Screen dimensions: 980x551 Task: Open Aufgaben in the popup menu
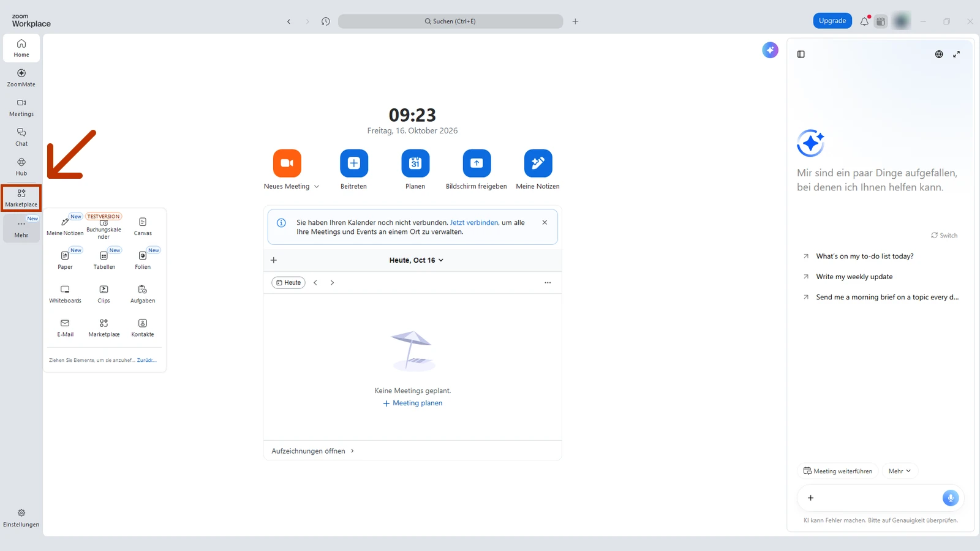(143, 294)
